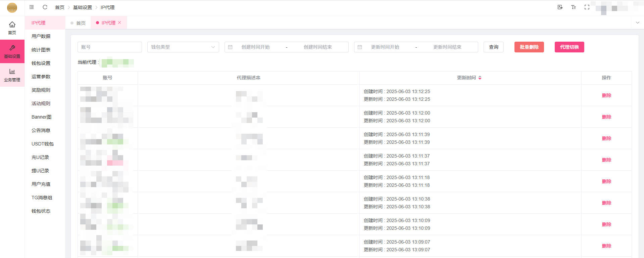
Task: Click the sidebar collapse menu icon
Action: click(x=32, y=7)
